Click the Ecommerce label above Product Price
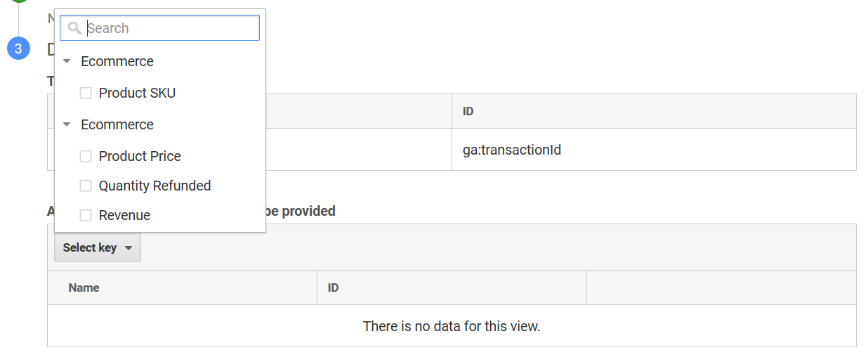 117,125
